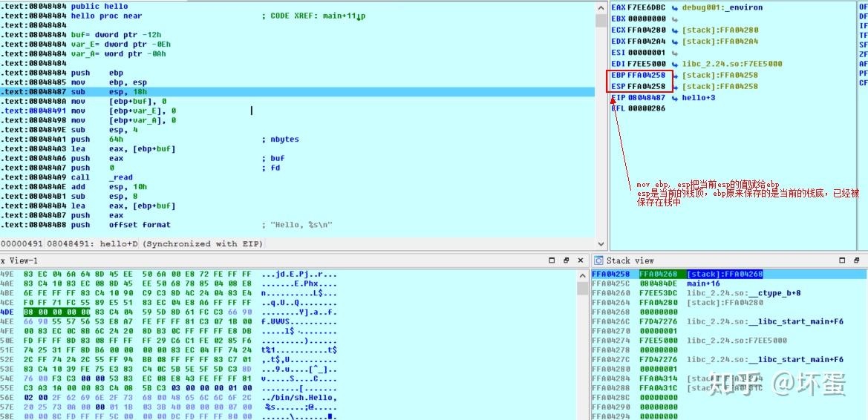The height and width of the screenshot is (420, 868).
Task: Click the Stack view panel icon
Action: coord(598,260)
